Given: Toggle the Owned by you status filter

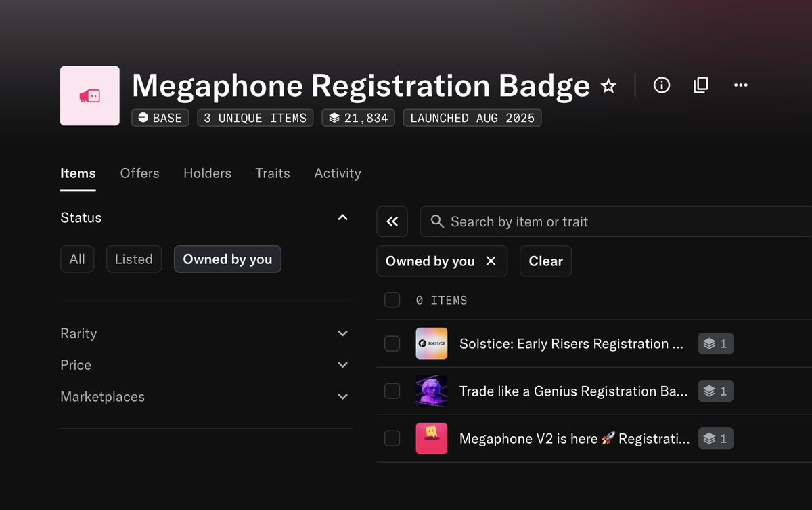Looking at the screenshot, I should 227,259.
